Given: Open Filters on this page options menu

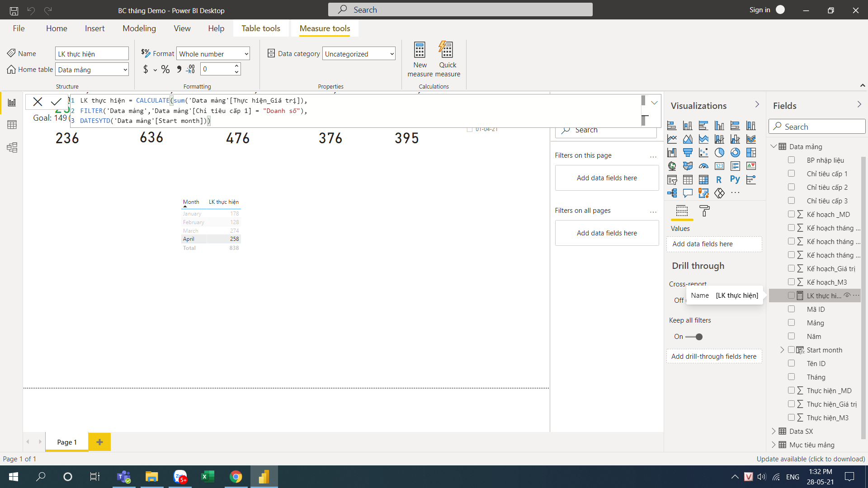Looking at the screenshot, I should pyautogui.click(x=653, y=156).
